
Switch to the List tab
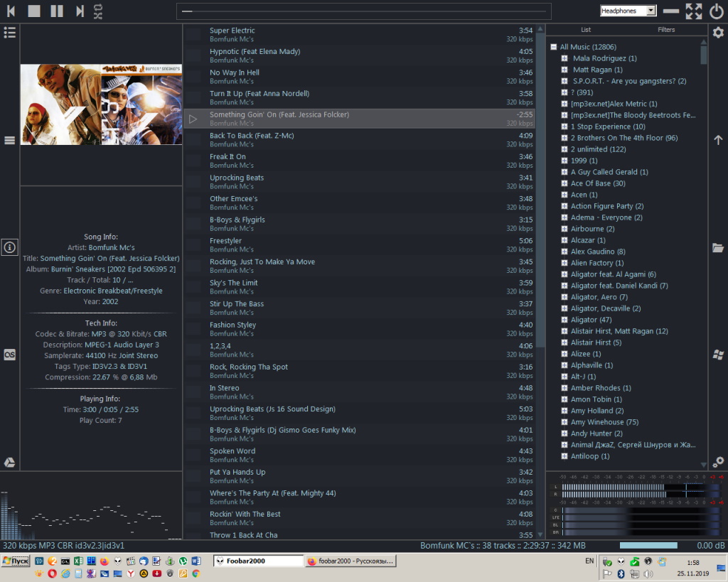click(586, 30)
